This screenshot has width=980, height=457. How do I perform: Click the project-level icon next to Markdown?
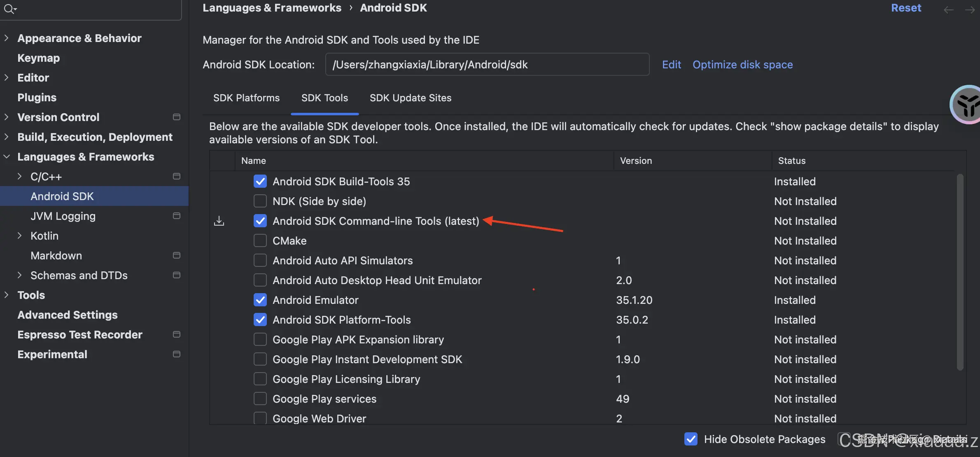pos(177,256)
